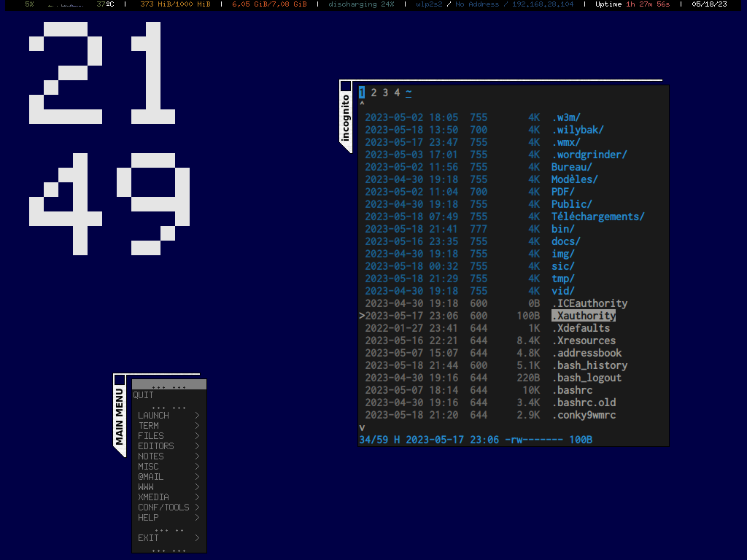
Task: Select the docs/ folder entry
Action: tap(565, 241)
